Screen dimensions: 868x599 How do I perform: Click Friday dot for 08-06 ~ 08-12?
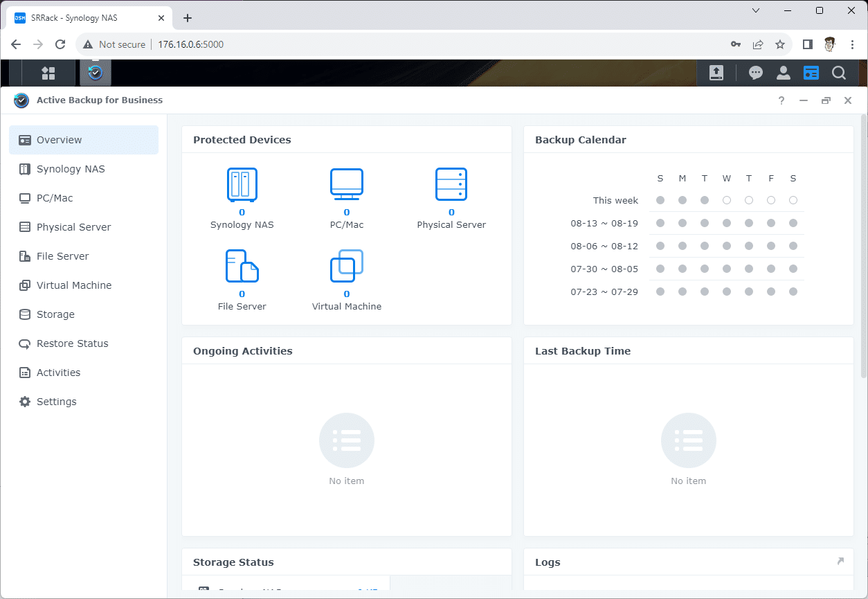[x=771, y=246]
